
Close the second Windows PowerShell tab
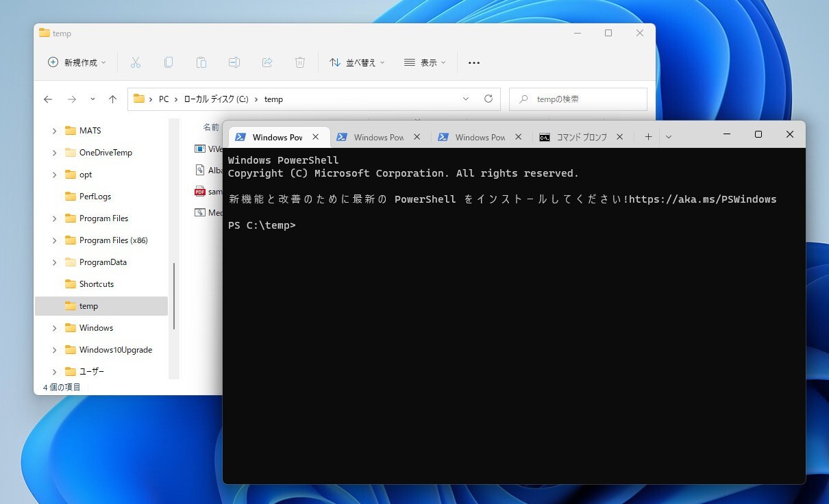click(x=417, y=137)
